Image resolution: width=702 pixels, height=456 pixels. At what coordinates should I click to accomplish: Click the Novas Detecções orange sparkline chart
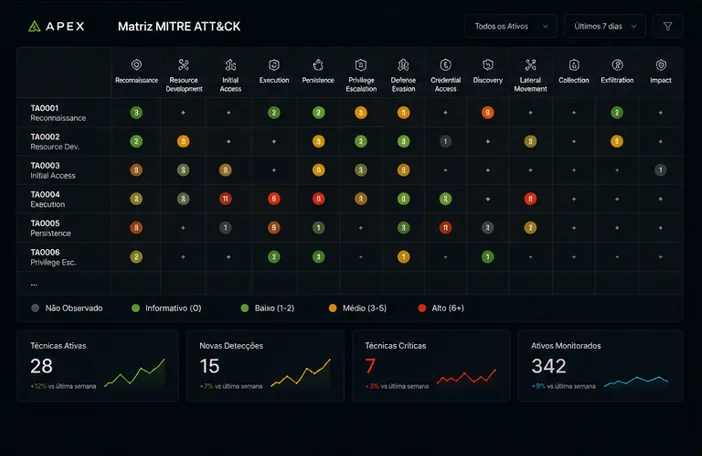point(300,372)
